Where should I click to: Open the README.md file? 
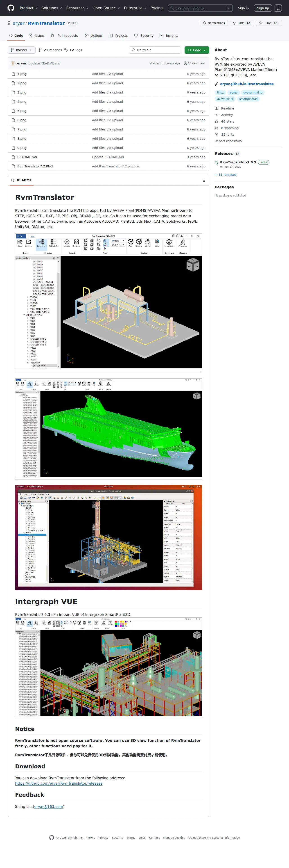pos(27,157)
